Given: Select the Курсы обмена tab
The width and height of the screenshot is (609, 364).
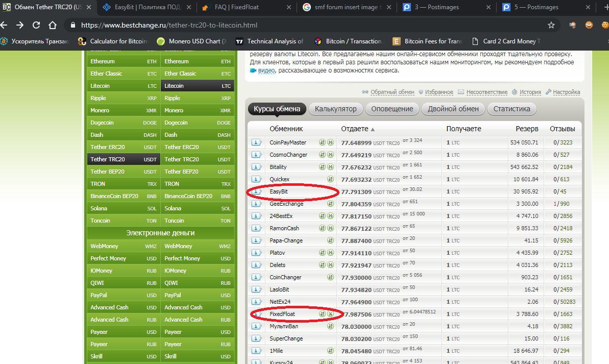Looking at the screenshot, I should pos(277,109).
